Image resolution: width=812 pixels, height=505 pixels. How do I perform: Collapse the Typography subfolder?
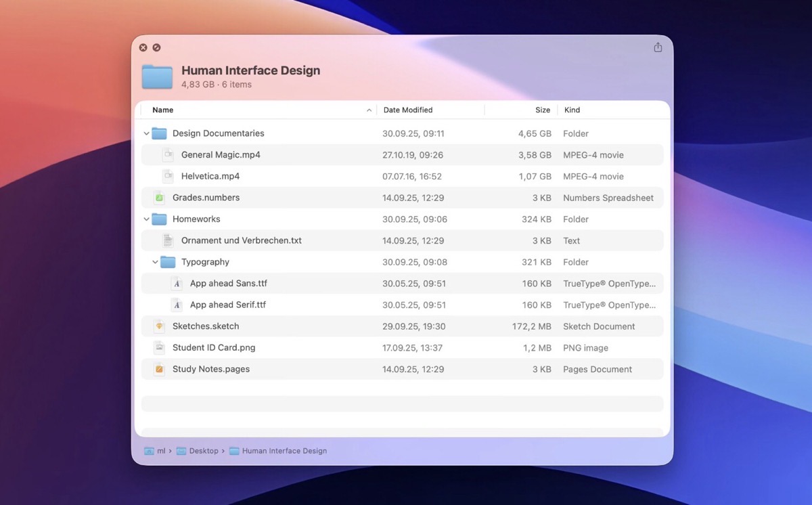(x=156, y=262)
